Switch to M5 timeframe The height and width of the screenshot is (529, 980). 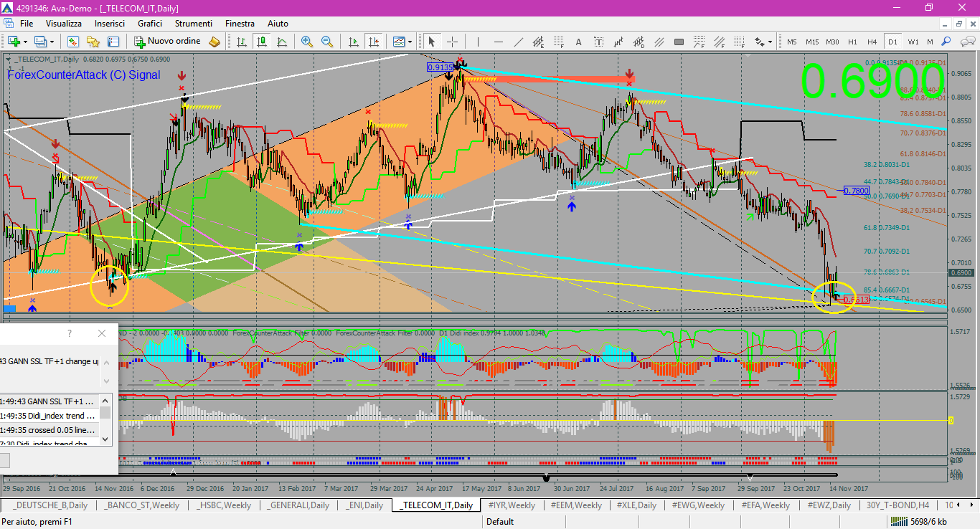click(x=792, y=42)
